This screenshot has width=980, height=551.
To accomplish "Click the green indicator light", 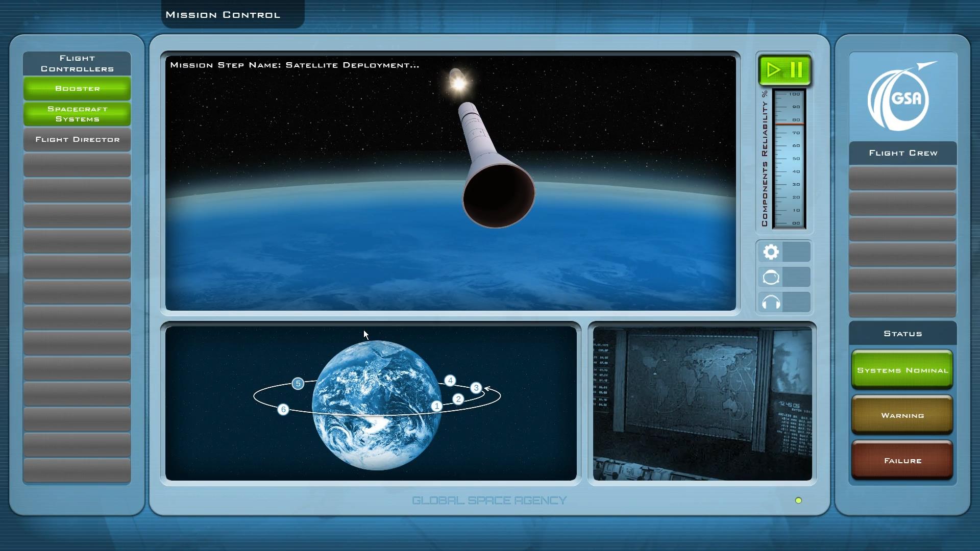I will click(798, 500).
